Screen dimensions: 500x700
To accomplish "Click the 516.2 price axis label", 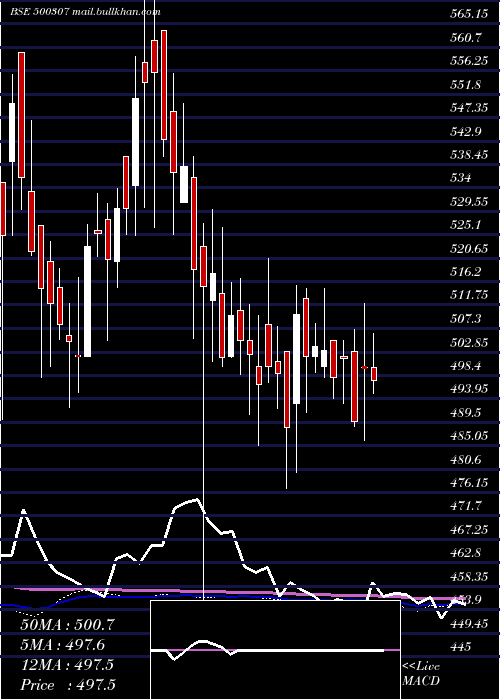I will (465, 272).
